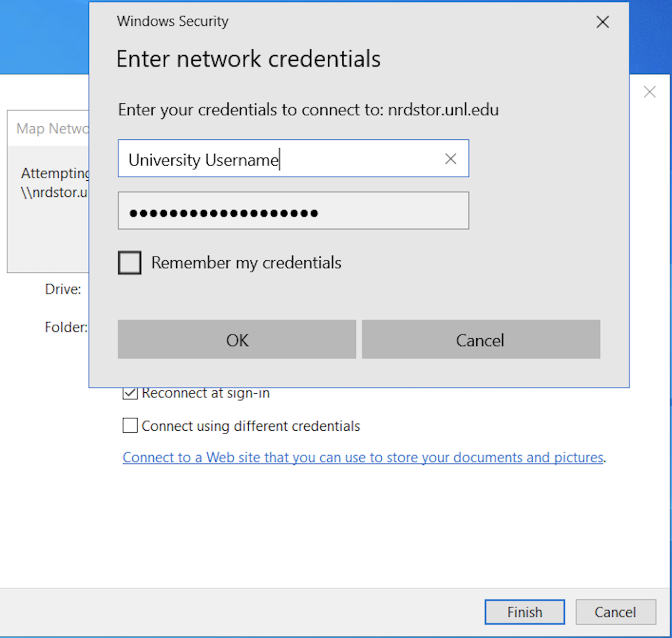The image size is (672, 638).
Task: Uncheck Reconnect at sign-in
Action: click(x=130, y=393)
